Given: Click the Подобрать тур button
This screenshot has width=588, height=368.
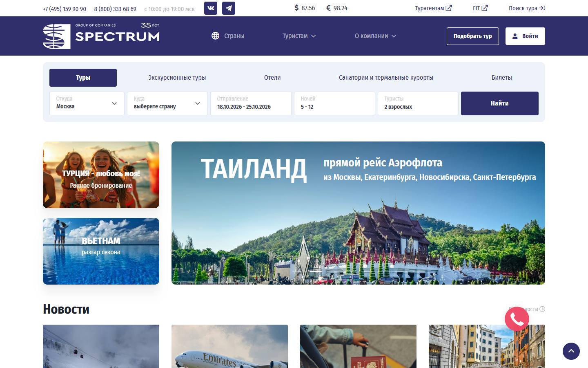Looking at the screenshot, I should pos(473,36).
